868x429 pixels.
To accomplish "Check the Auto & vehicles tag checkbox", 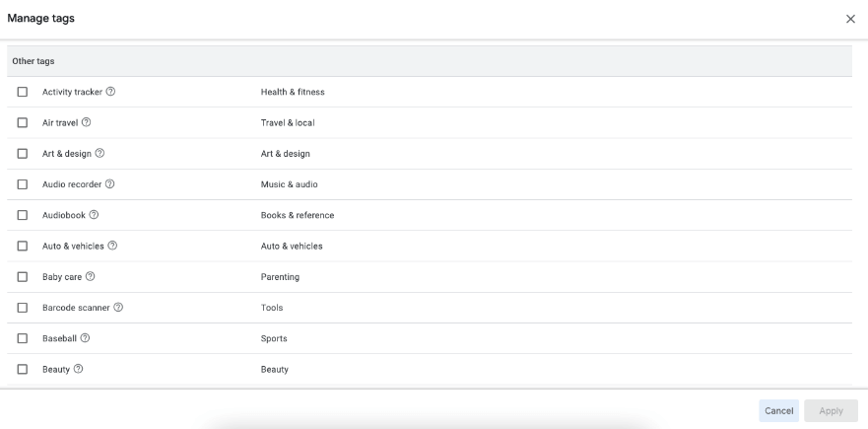I will coord(22,246).
